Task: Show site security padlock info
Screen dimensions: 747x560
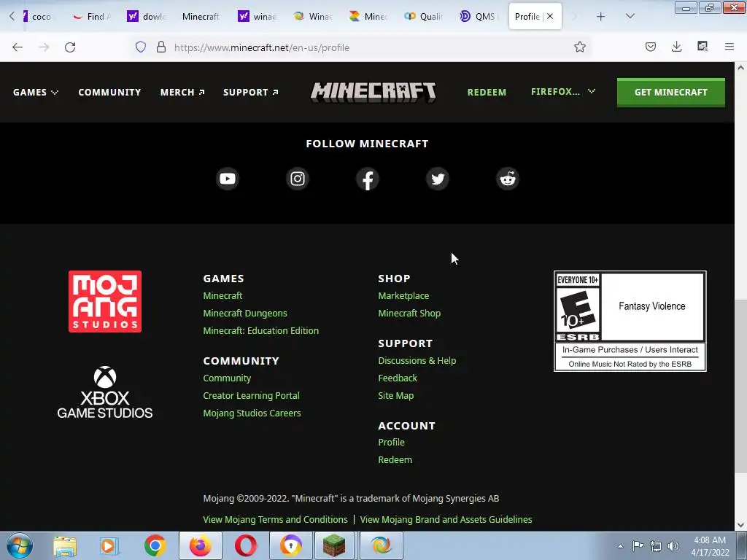Action: pyautogui.click(x=161, y=47)
